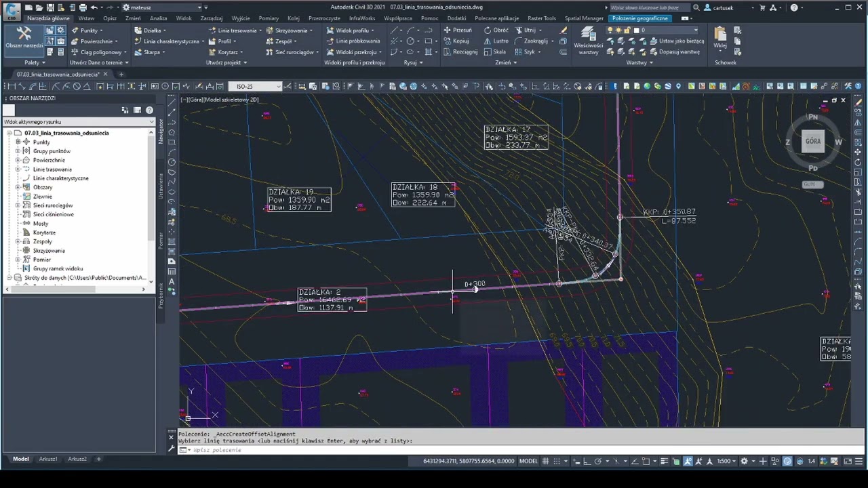Open the ISO-25 dimension style dropdown
Image resolution: width=868 pixels, height=488 pixels.
[255, 86]
